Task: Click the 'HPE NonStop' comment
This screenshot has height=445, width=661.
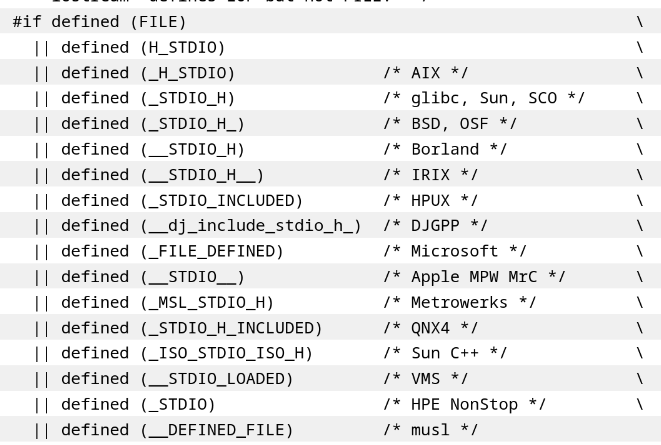Action: pyautogui.click(x=465, y=405)
